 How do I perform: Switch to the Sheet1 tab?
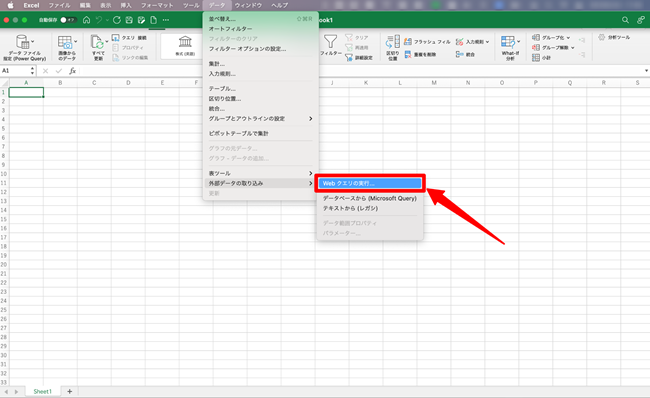pyautogui.click(x=43, y=391)
